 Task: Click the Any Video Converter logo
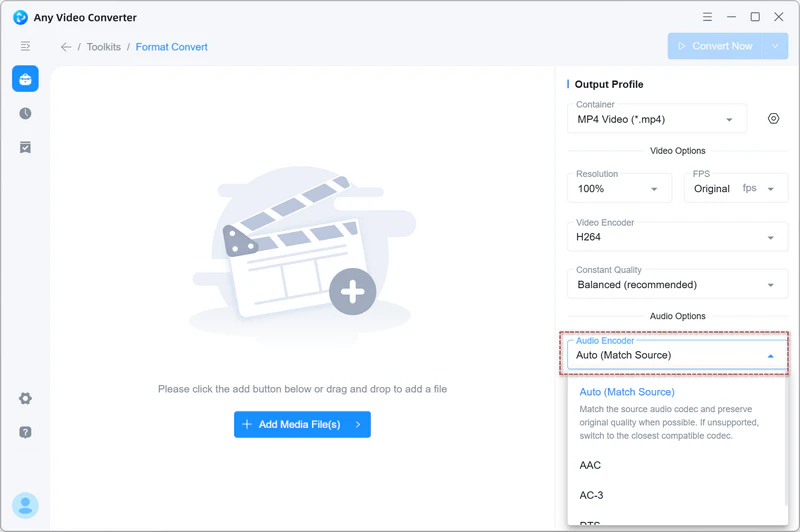pos(20,17)
